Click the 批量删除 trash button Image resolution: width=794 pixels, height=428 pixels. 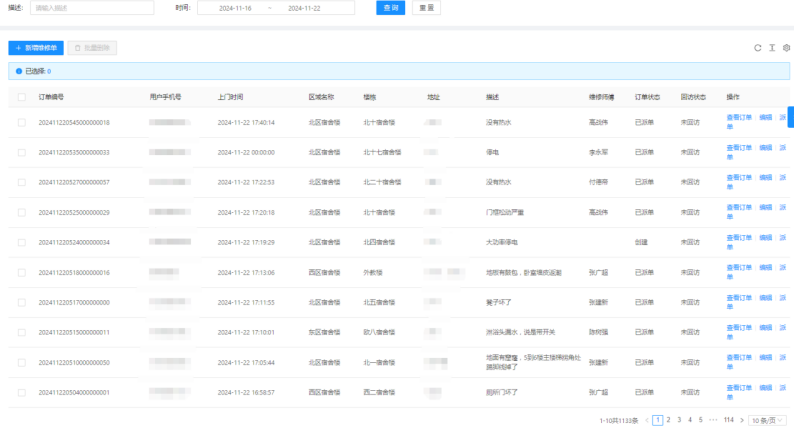click(x=94, y=47)
